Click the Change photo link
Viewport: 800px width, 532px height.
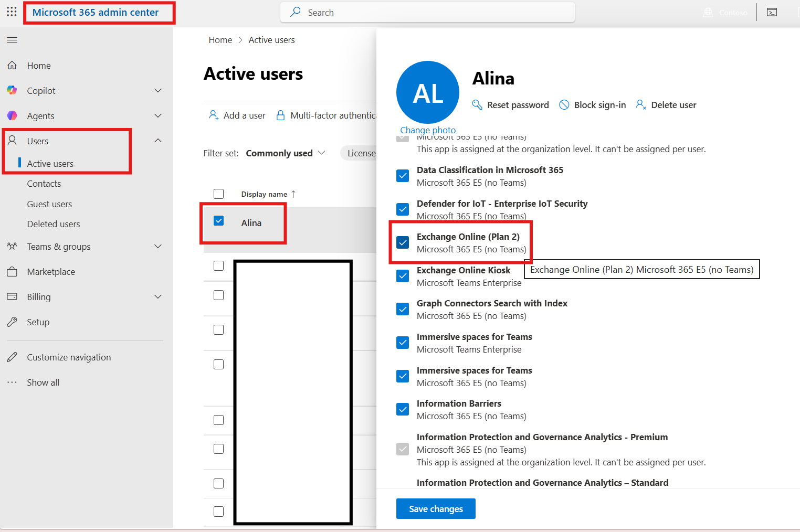(x=428, y=130)
